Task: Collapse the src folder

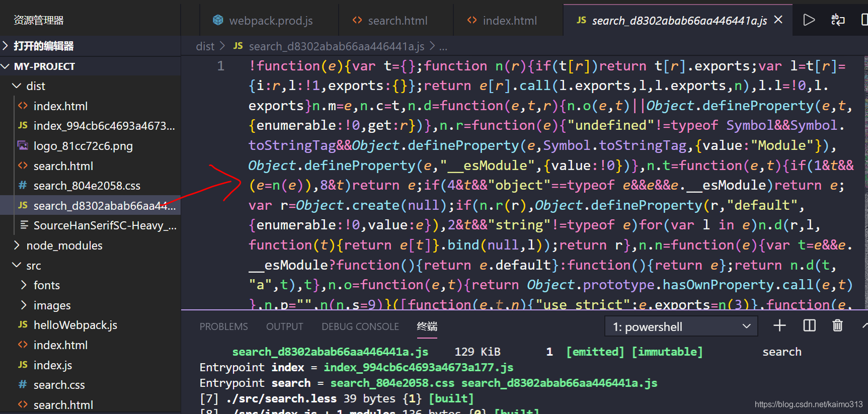Action: click(17, 265)
